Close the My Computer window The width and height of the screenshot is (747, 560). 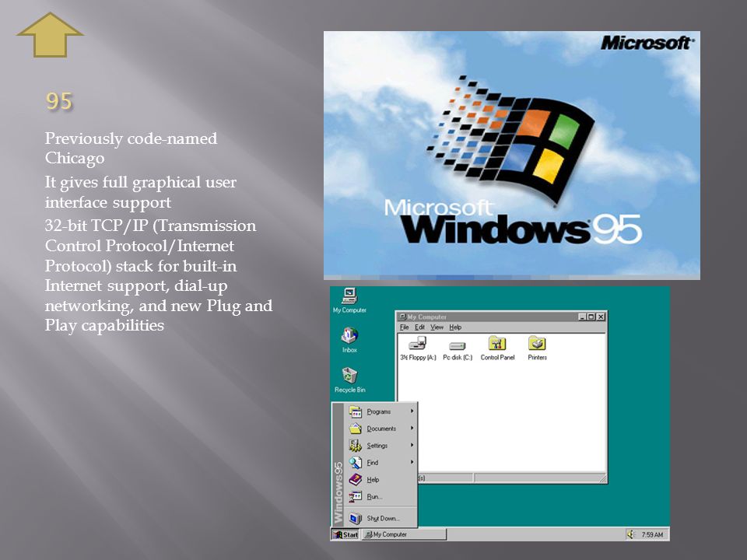601,317
